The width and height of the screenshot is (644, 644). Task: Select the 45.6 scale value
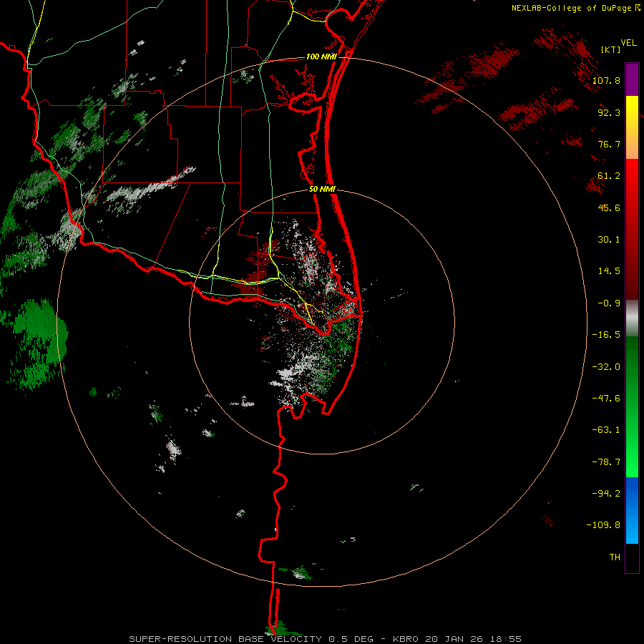[609, 208]
